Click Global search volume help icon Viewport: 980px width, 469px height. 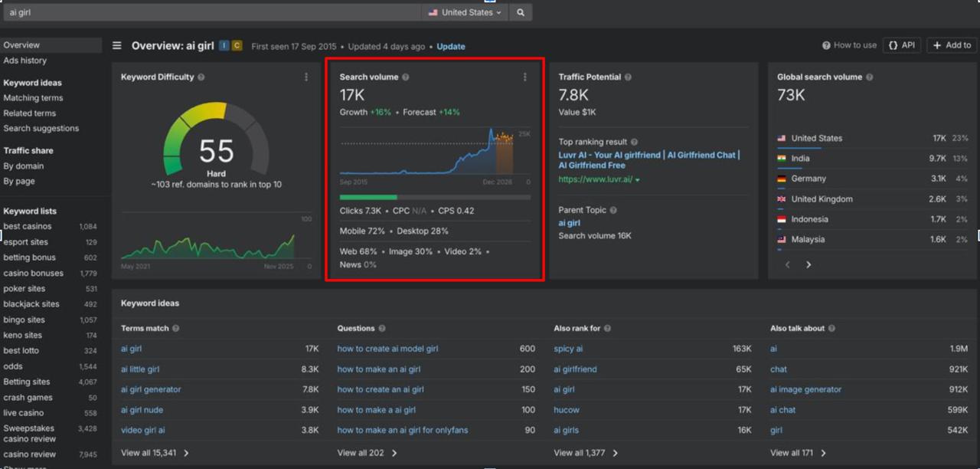[869, 77]
